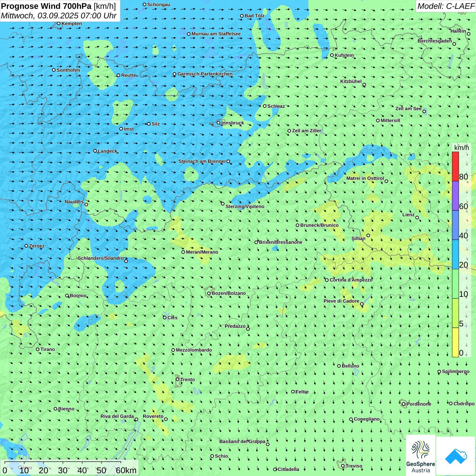Click the 'Mezzolombardo' map label
The height and width of the screenshot is (476, 476).
coord(194,350)
